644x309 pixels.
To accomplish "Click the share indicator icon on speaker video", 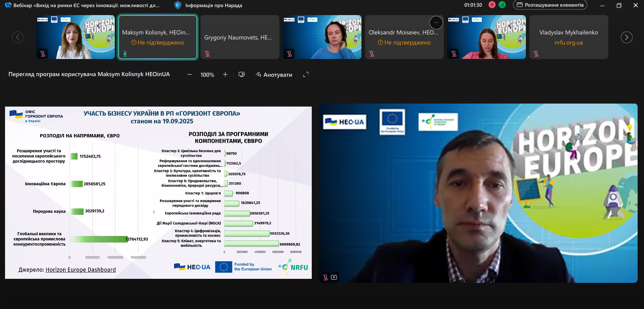I will 334,277.
